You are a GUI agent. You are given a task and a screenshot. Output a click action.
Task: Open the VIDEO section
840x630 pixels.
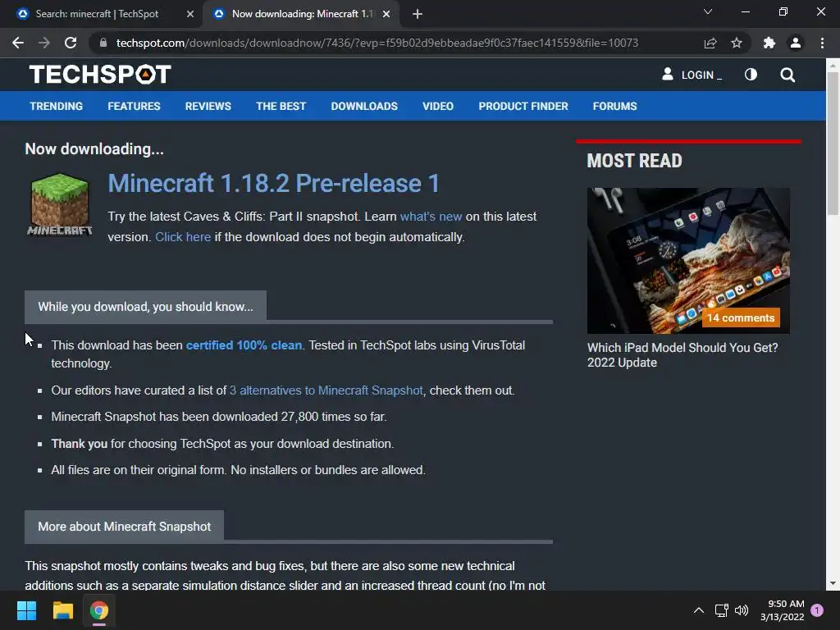tap(438, 106)
